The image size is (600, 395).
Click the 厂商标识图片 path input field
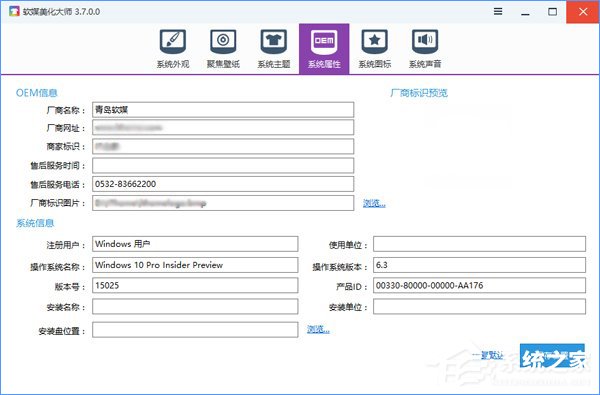223,203
